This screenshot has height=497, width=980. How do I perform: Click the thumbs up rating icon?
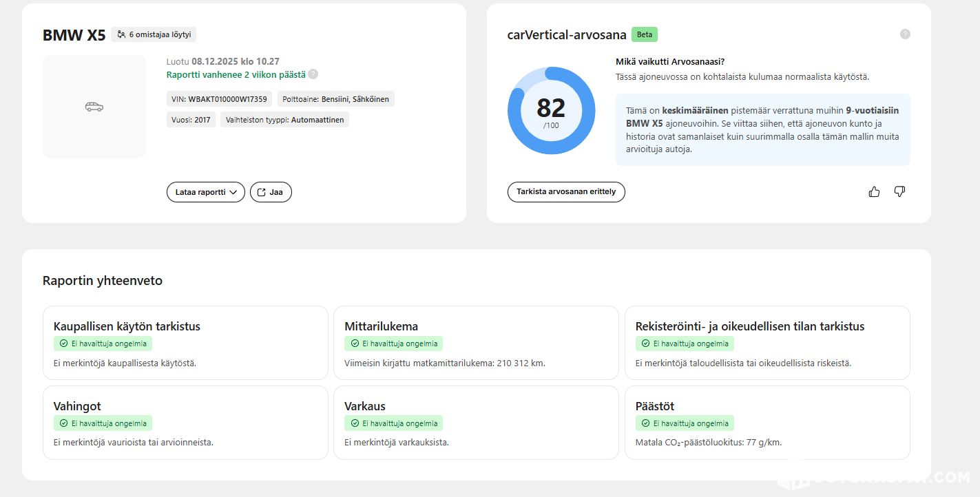click(874, 192)
